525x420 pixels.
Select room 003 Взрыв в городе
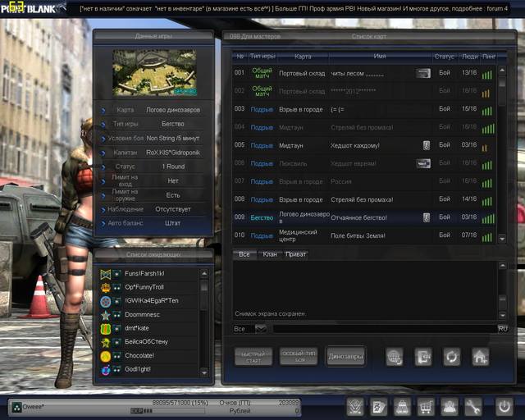(x=364, y=110)
